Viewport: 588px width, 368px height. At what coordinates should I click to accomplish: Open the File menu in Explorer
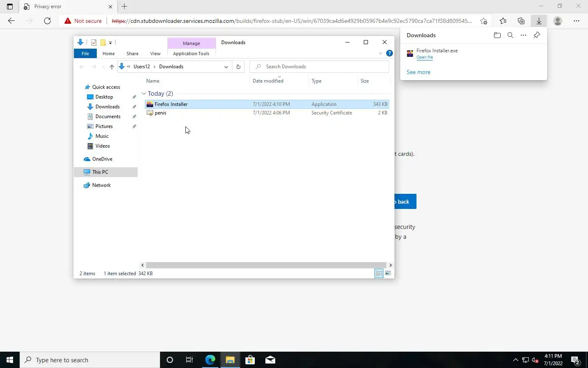click(85, 54)
